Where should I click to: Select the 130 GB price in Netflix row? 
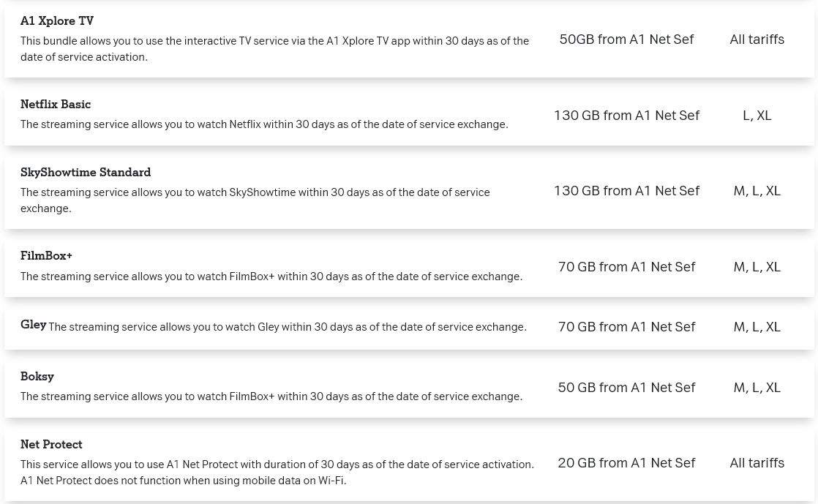(x=626, y=116)
